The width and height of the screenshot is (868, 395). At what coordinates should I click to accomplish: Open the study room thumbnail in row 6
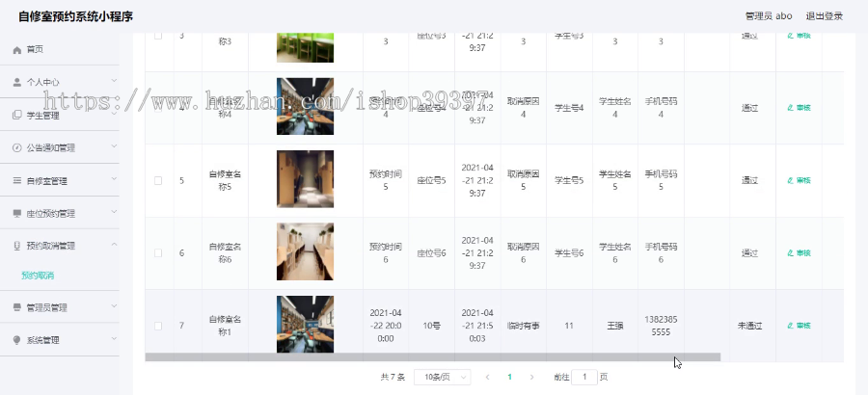coord(305,251)
